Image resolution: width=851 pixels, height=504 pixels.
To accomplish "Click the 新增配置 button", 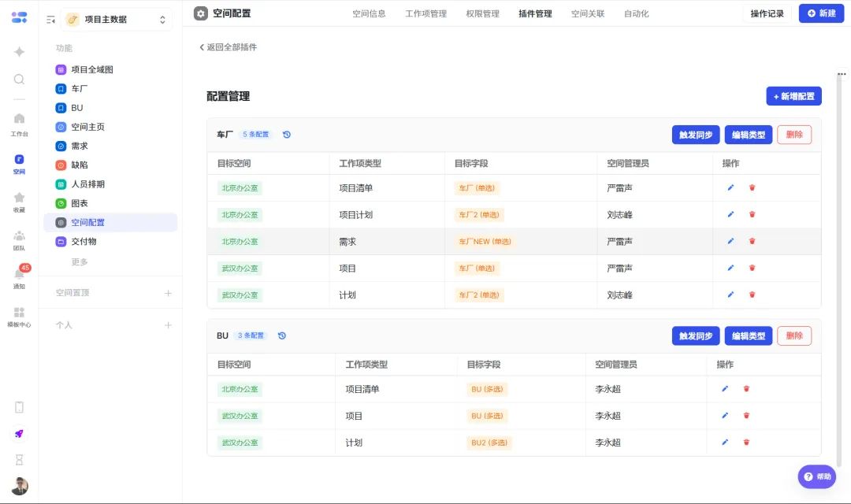I will click(x=794, y=96).
